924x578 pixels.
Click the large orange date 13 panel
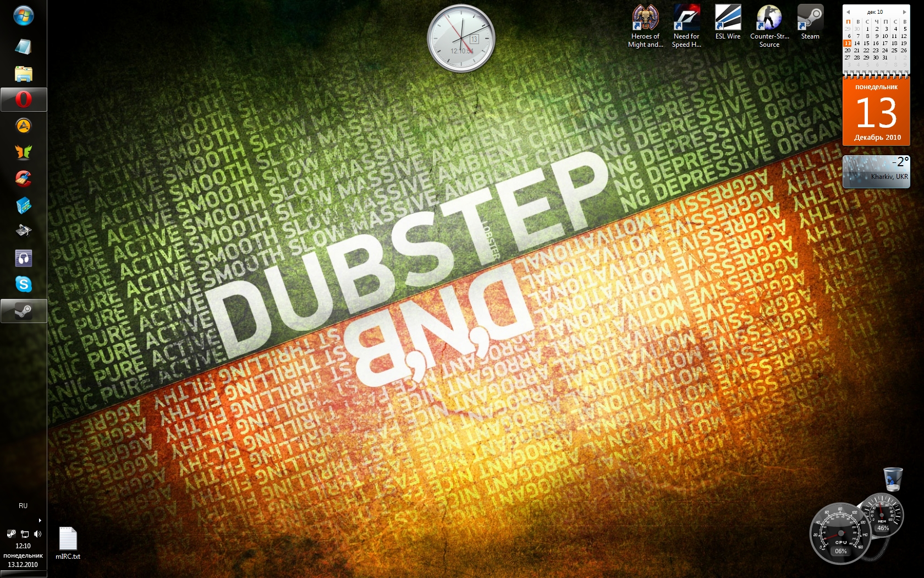[876, 112]
